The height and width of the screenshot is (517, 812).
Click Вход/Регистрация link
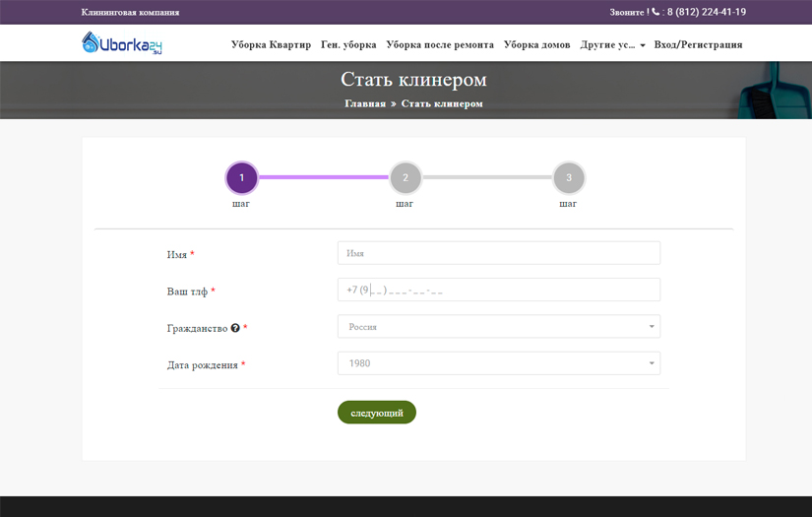[x=698, y=45]
